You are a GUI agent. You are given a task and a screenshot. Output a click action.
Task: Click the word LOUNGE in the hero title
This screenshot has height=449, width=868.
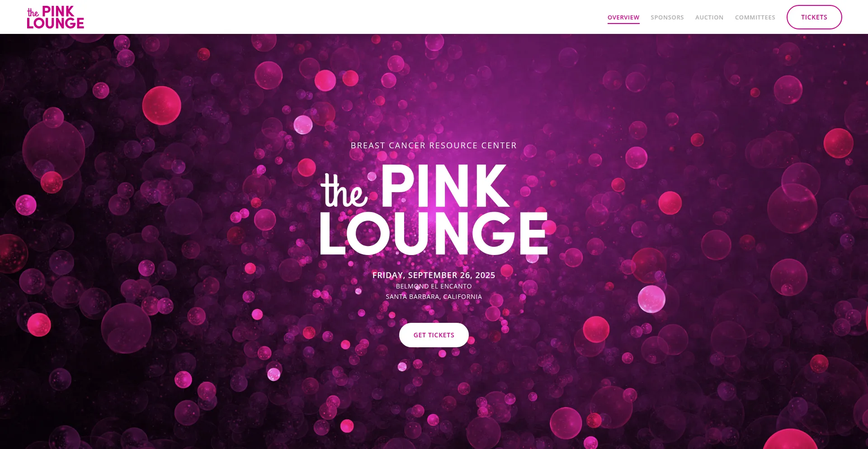coord(434,234)
